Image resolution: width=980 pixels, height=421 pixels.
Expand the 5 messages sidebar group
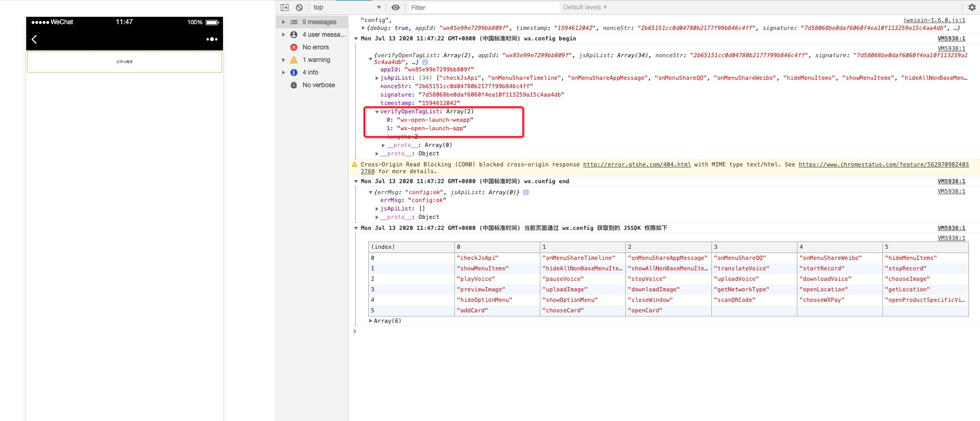[x=284, y=22]
